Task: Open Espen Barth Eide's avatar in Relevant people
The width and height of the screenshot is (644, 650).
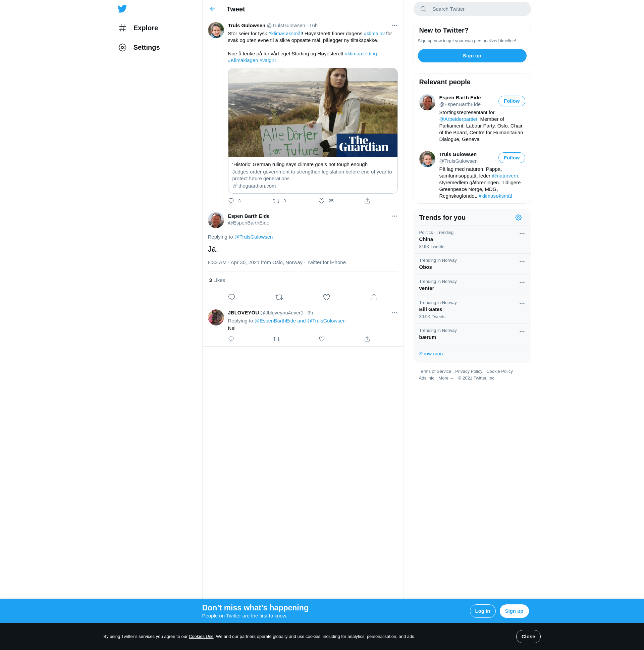Action: (x=427, y=102)
